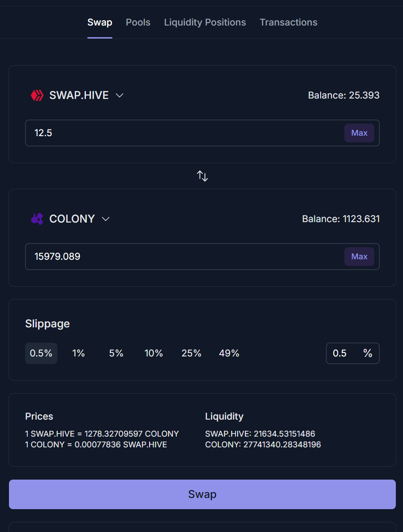The image size is (403, 532).
Task: Click Max for the COLONY amount
Action: (359, 257)
